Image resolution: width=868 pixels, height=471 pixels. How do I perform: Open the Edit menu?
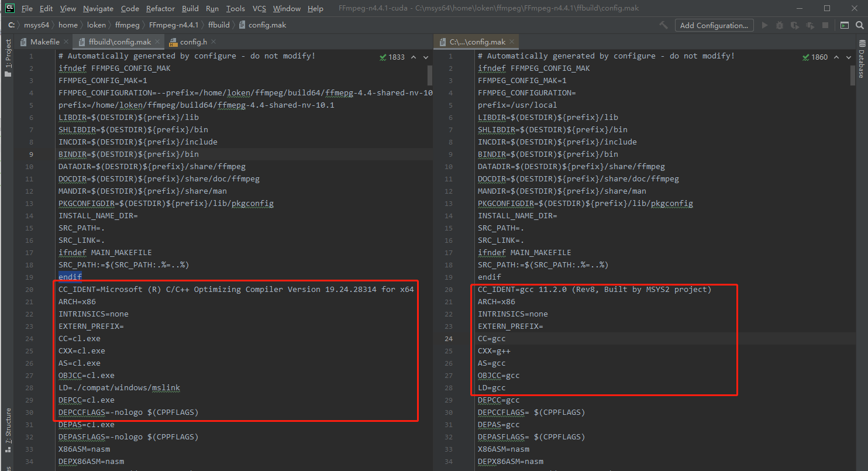(46, 8)
